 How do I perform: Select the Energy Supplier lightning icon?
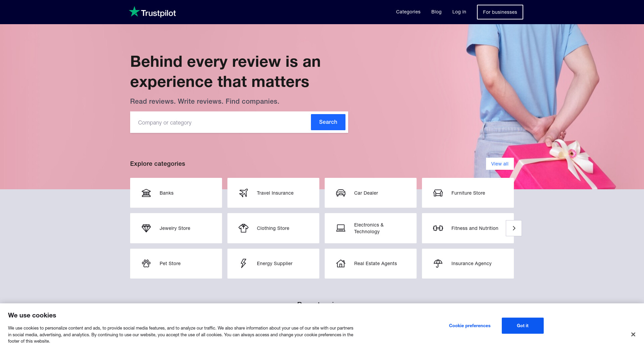click(244, 263)
